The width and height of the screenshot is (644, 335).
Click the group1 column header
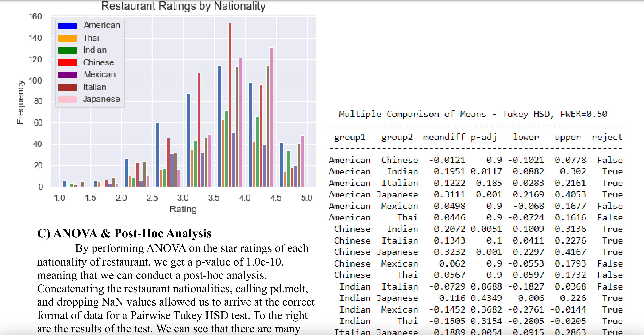[350, 137]
